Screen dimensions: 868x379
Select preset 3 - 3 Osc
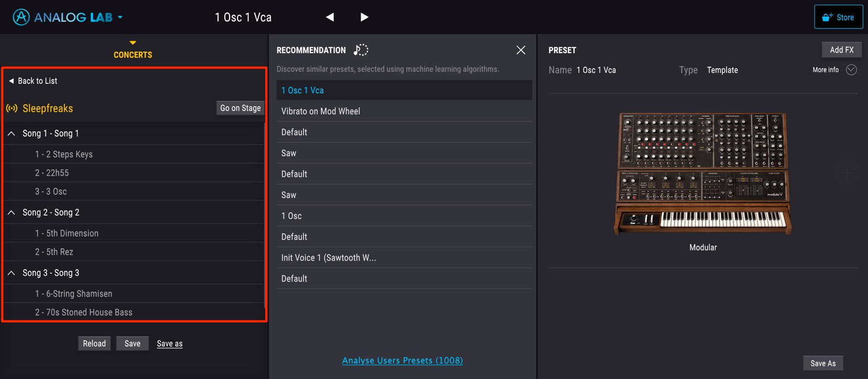pos(134,192)
